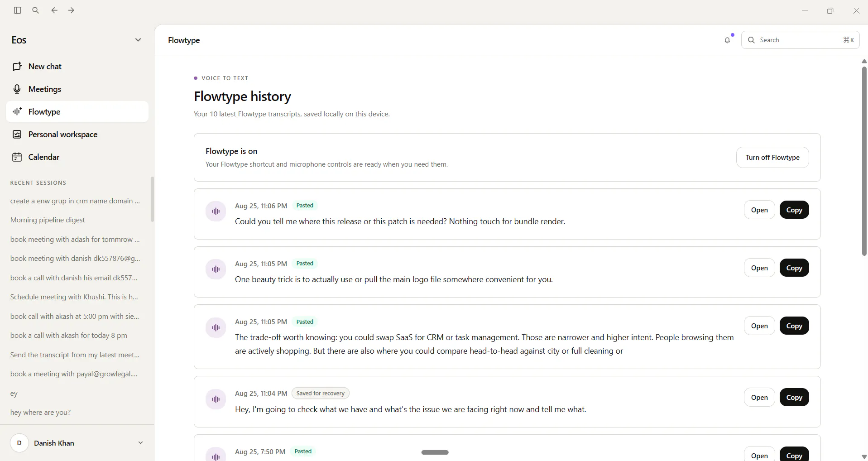Go back with the left arrow
This screenshot has width=868, height=461.
(x=54, y=10)
